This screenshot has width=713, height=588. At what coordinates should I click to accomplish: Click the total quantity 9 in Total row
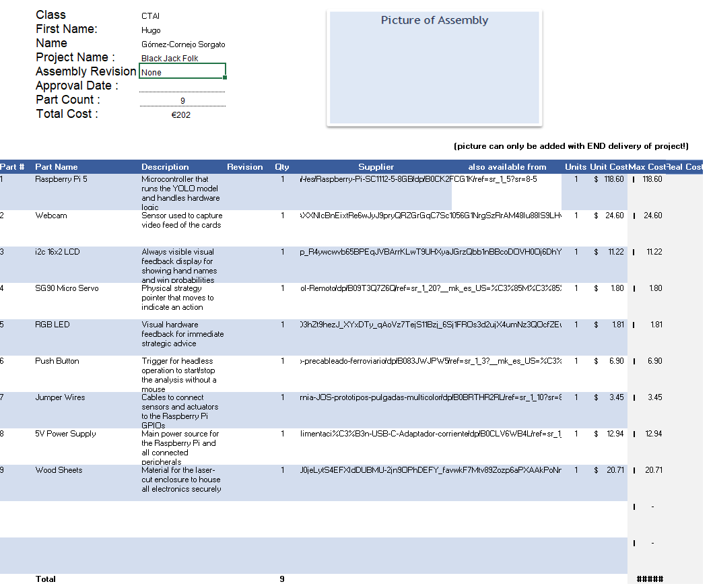282,579
